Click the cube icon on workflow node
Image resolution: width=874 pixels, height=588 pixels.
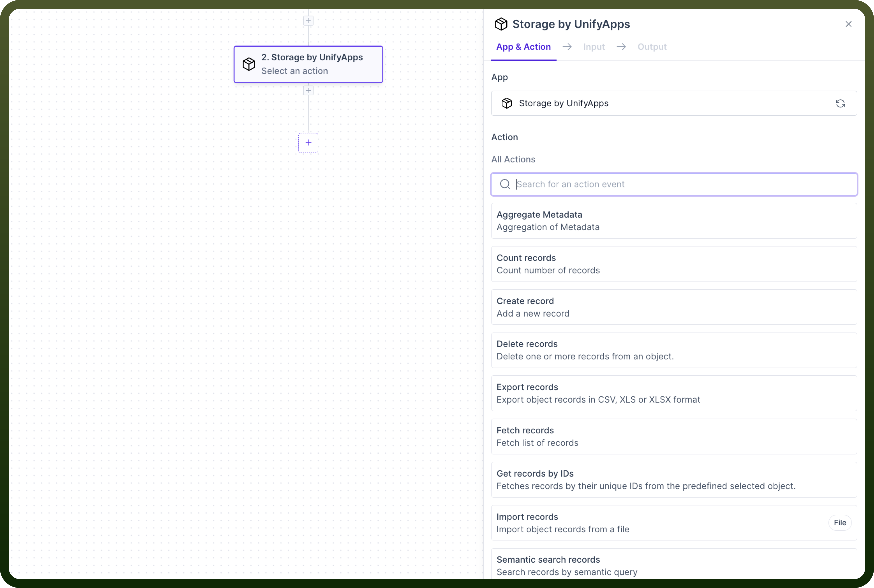[249, 64]
